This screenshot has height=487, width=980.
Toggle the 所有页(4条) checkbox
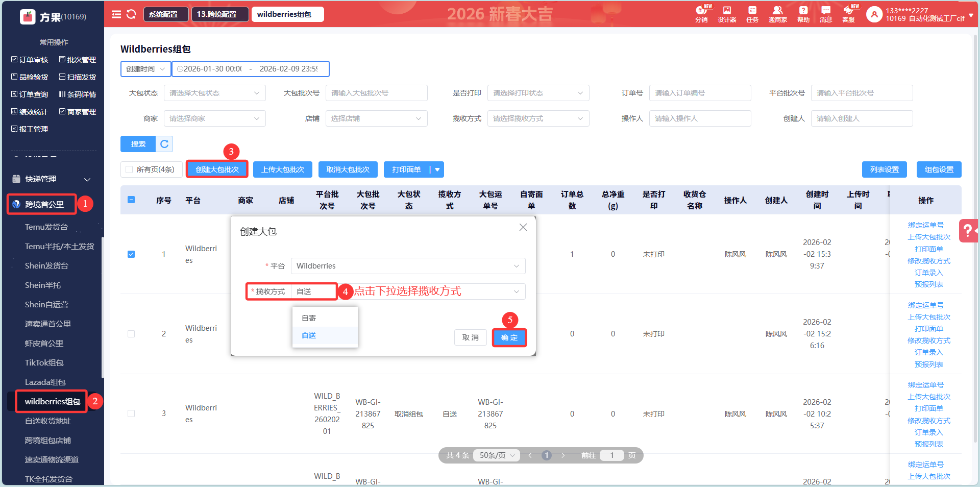[x=129, y=169]
